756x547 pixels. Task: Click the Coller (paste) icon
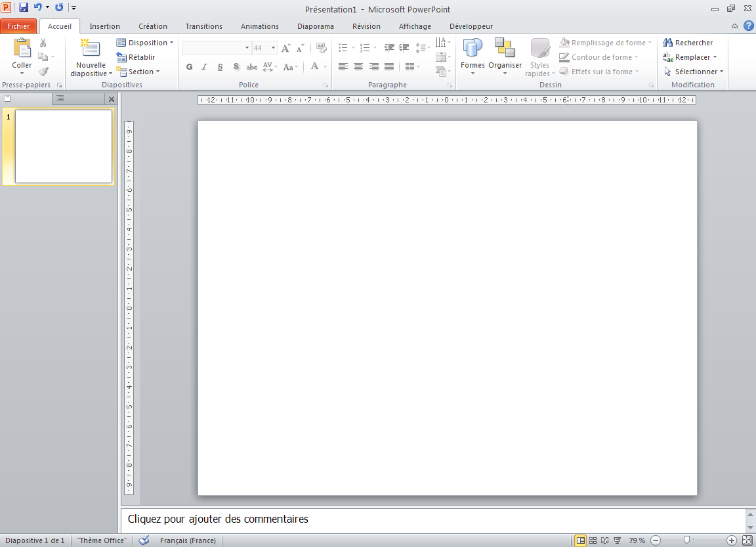[x=22, y=49]
